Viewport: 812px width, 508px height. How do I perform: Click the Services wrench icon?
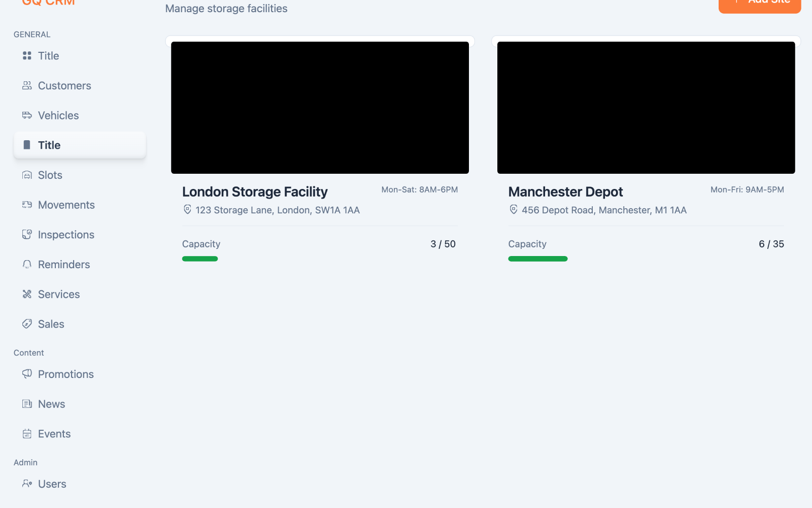pyautogui.click(x=27, y=294)
